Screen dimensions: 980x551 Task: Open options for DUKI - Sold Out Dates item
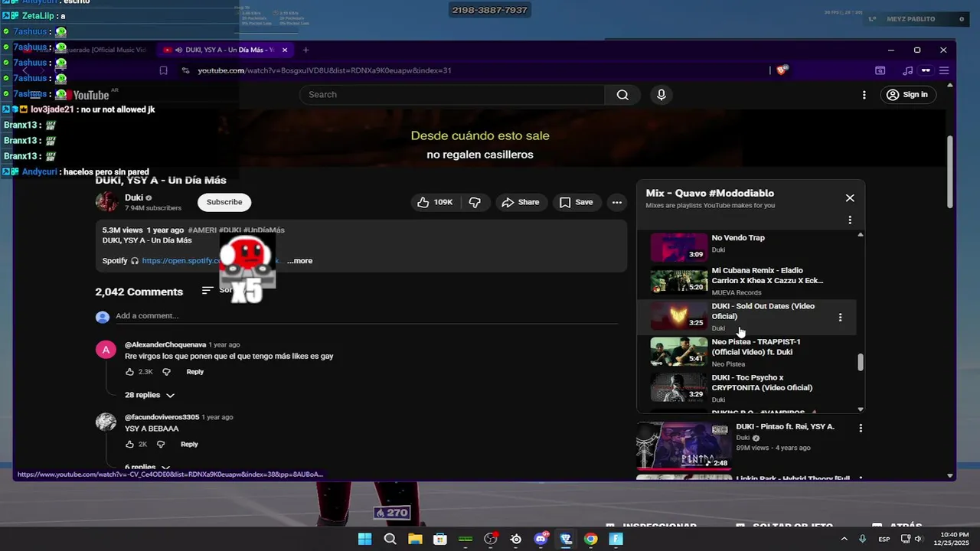(840, 317)
